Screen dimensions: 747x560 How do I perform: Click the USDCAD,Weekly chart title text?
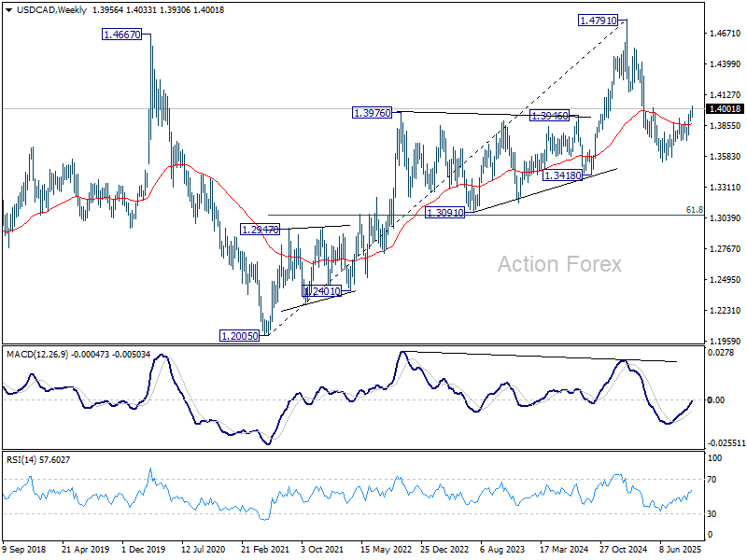pyautogui.click(x=51, y=10)
